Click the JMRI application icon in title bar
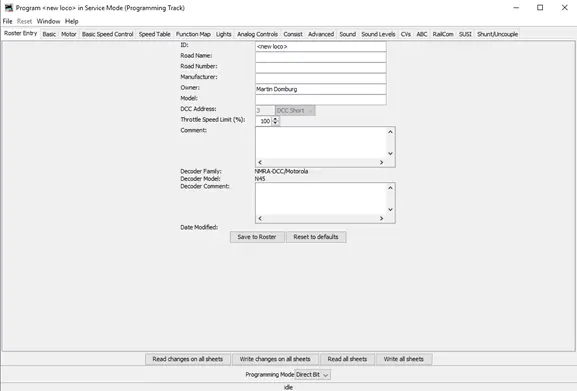The height and width of the screenshot is (391, 577). (8, 8)
